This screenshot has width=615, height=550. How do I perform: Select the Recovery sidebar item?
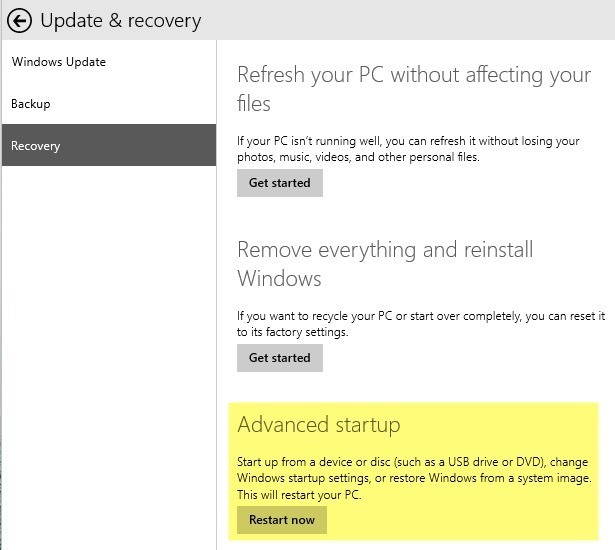[x=36, y=146]
